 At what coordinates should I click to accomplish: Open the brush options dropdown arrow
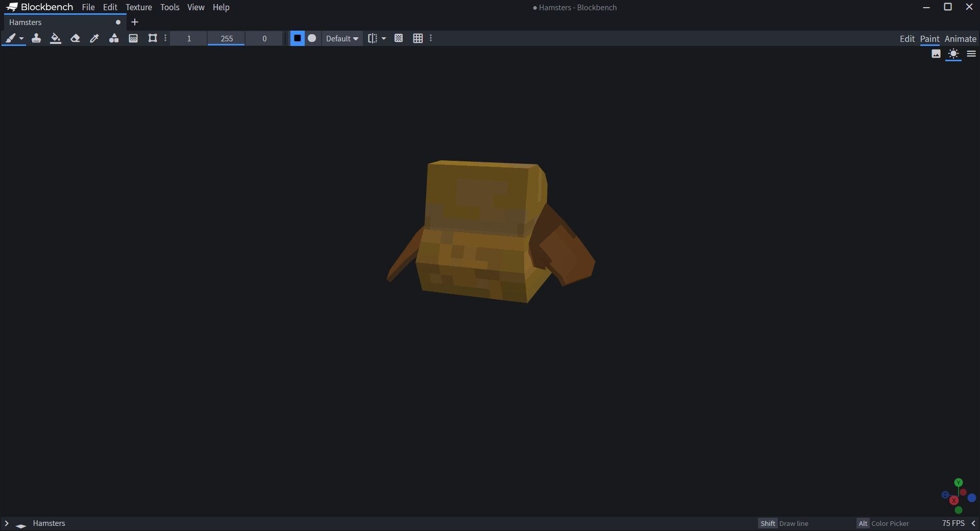click(x=21, y=39)
